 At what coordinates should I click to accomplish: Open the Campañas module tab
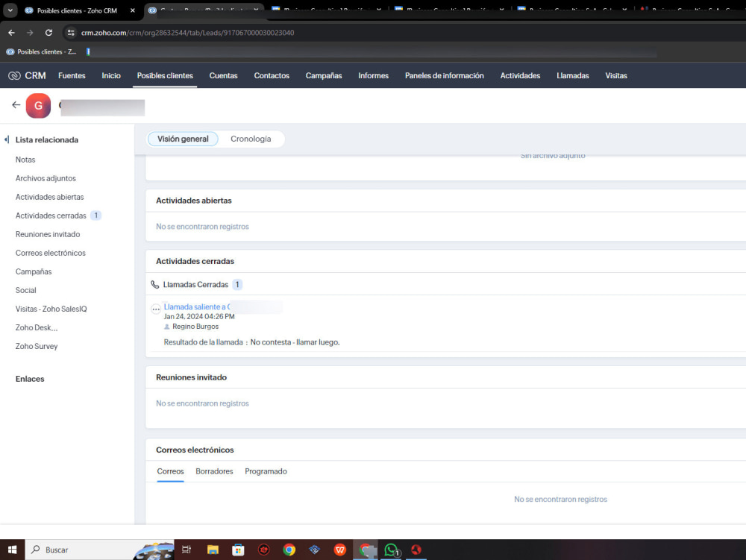coord(324,75)
